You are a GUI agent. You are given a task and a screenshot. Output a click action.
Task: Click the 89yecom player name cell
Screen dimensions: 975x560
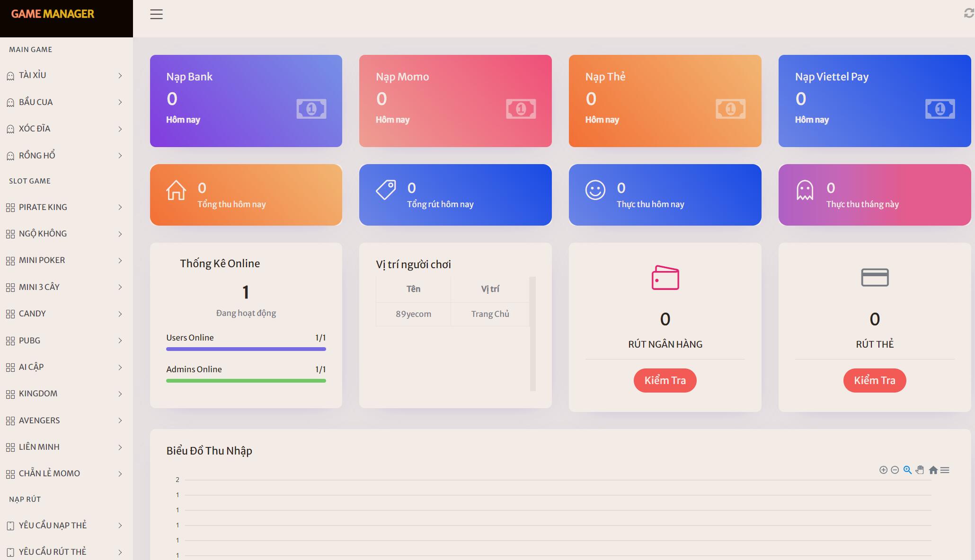[x=413, y=314]
